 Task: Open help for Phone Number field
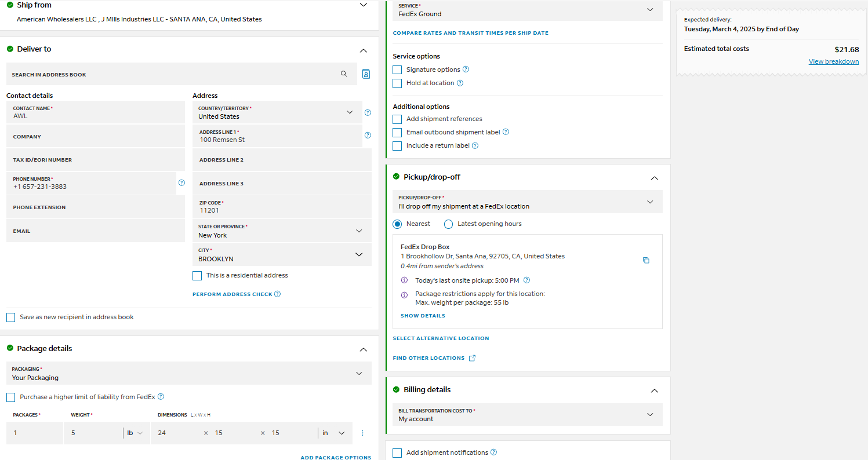coord(181,182)
